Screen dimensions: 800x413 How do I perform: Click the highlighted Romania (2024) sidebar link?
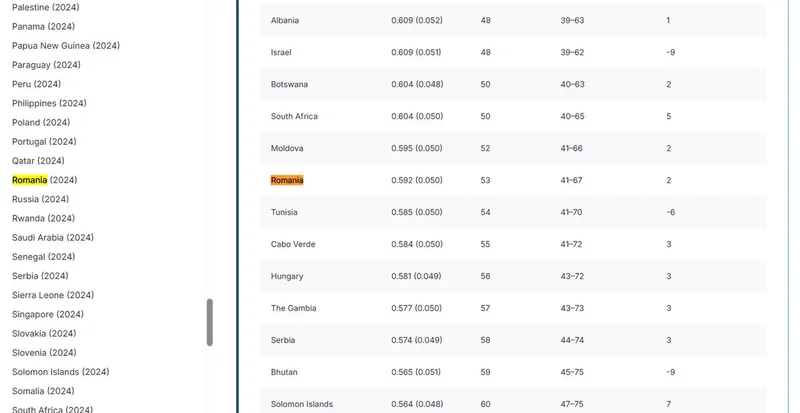click(x=44, y=180)
